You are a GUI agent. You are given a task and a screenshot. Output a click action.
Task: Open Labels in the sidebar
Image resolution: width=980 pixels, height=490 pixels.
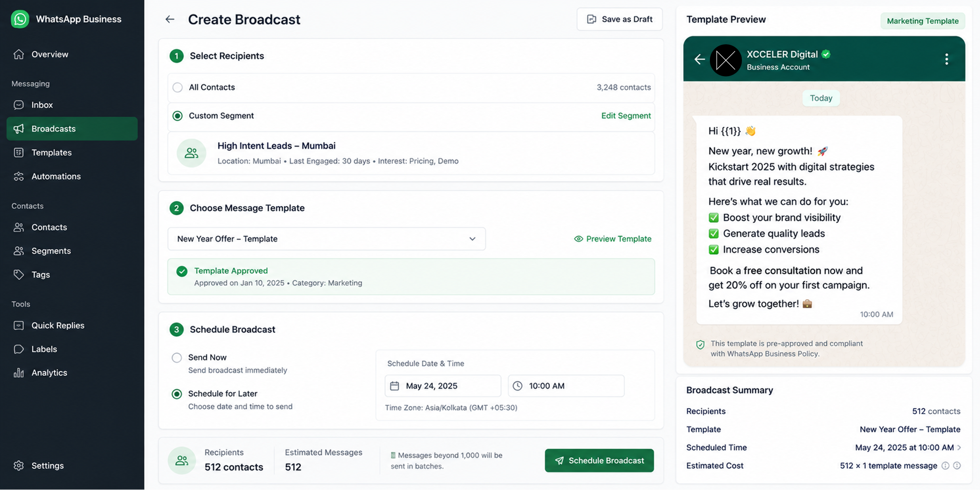[72, 349]
